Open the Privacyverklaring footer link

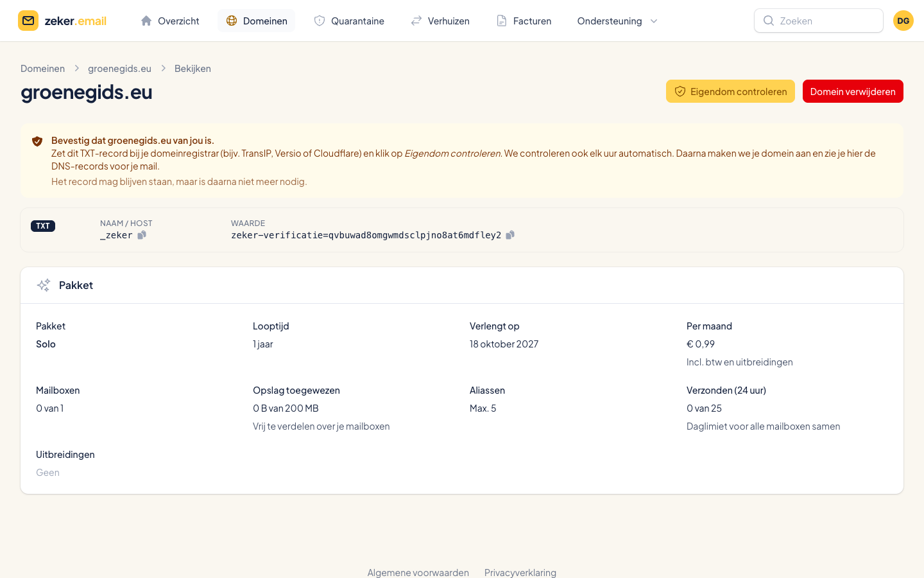tap(520, 572)
